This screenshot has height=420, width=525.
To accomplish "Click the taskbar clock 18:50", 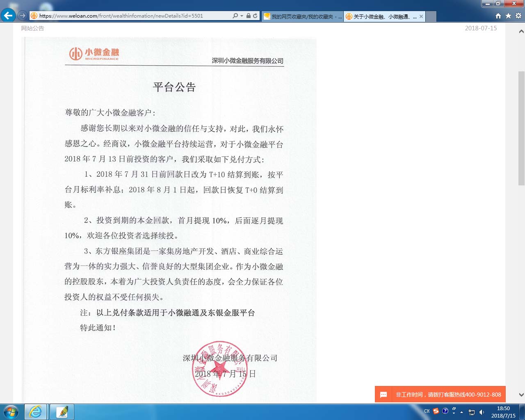I will point(503,412).
